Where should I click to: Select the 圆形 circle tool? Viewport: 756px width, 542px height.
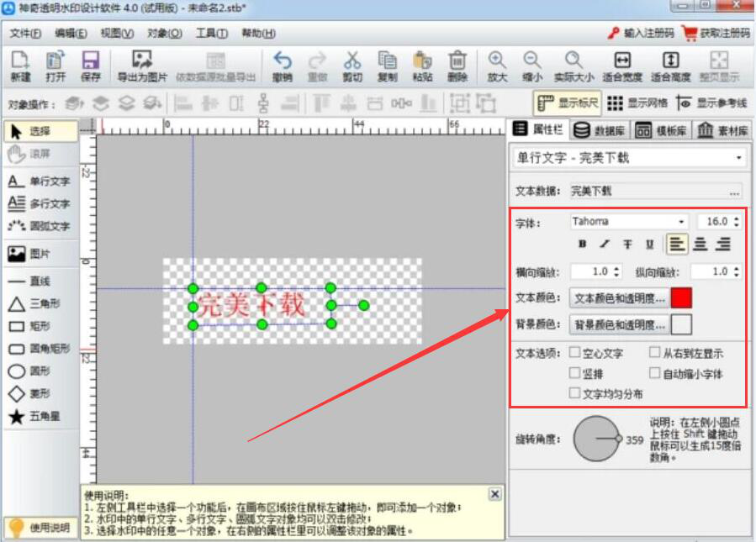coord(29,371)
